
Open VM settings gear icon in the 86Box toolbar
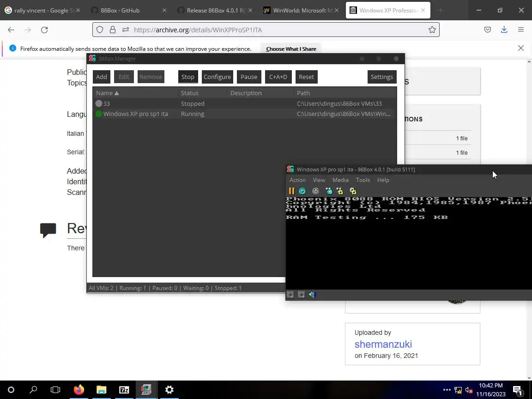353,191
